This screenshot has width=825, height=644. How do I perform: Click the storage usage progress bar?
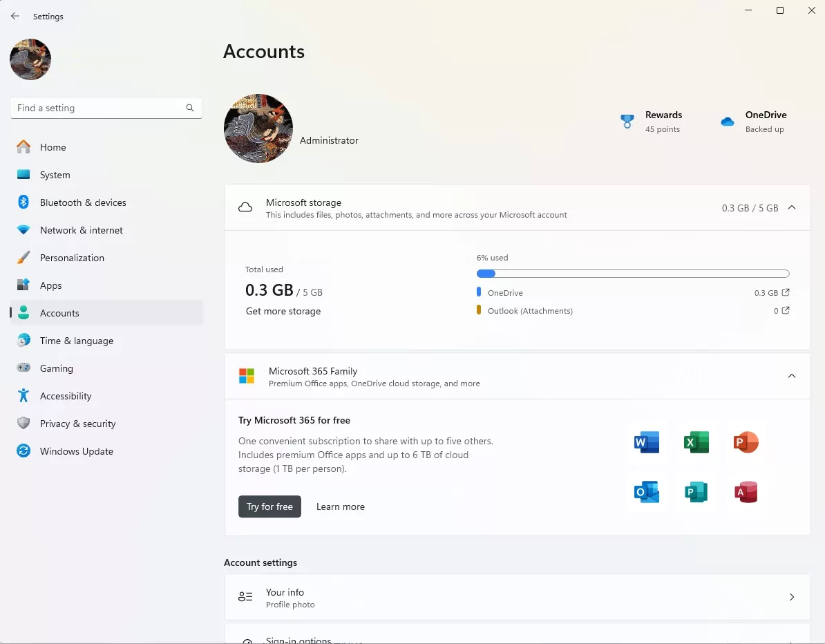(x=633, y=274)
